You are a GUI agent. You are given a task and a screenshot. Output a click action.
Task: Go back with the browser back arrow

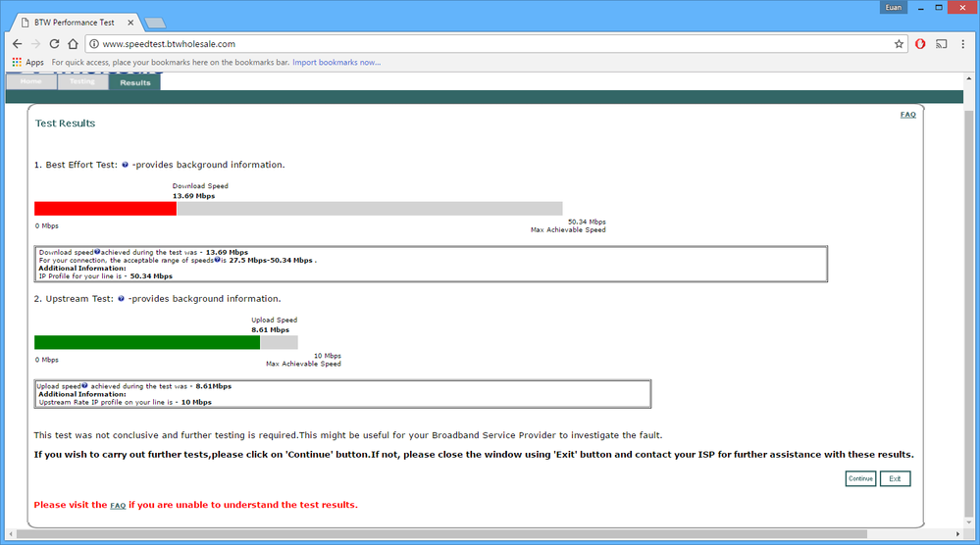tap(17, 44)
